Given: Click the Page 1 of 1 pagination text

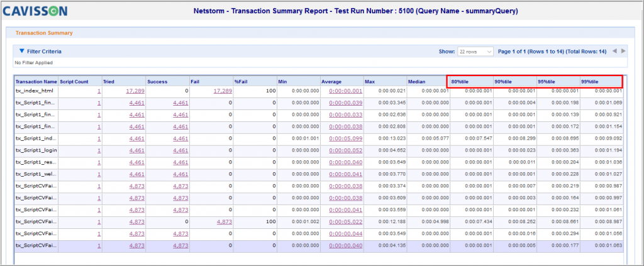Looking at the screenshot, I should (552, 52).
